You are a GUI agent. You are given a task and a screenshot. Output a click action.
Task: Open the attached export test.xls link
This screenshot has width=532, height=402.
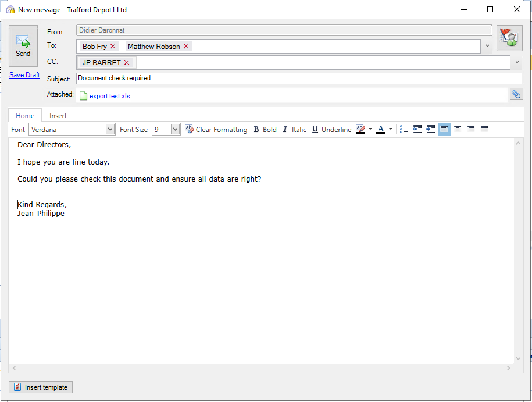coord(109,96)
